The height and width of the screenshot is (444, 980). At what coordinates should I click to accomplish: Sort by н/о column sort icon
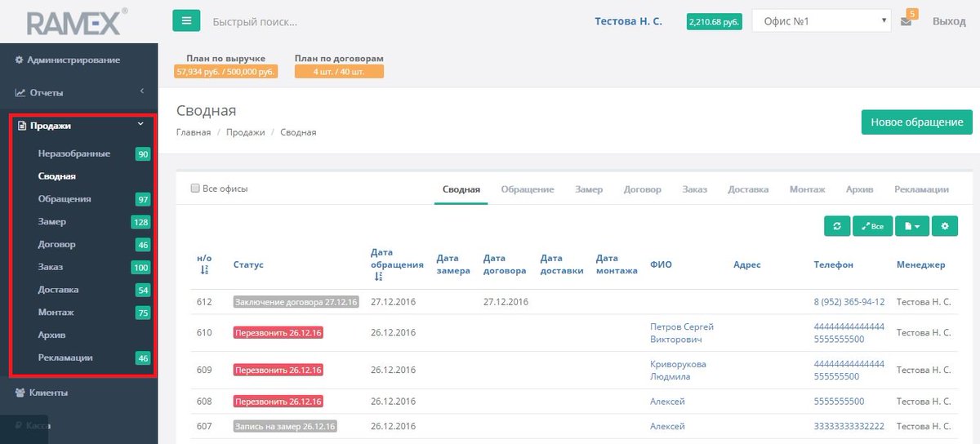point(203,271)
